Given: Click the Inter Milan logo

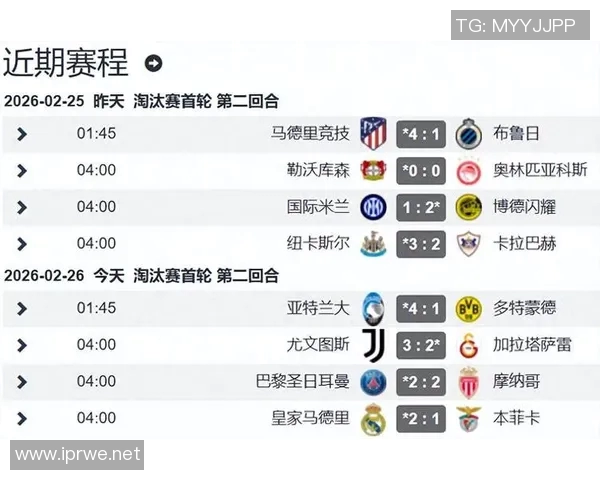Looking at the screenshot, I should (374, 207).
